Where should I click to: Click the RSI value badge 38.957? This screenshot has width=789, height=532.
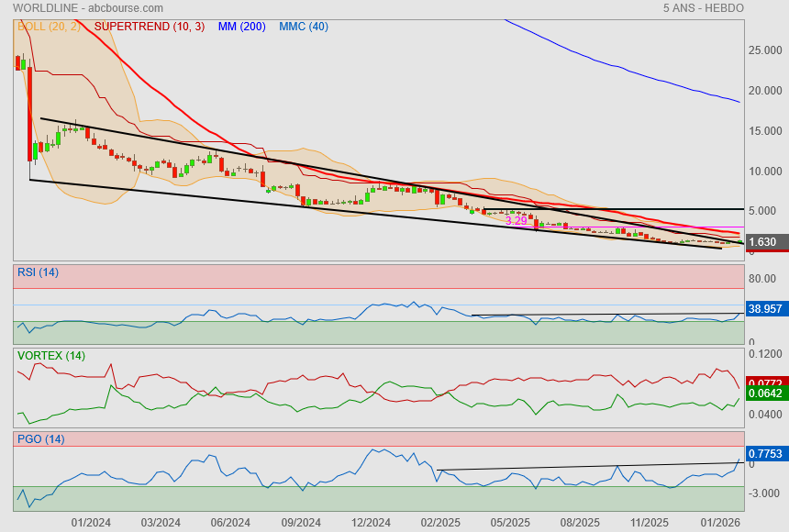pyautogui.click(x=765, y=309)
